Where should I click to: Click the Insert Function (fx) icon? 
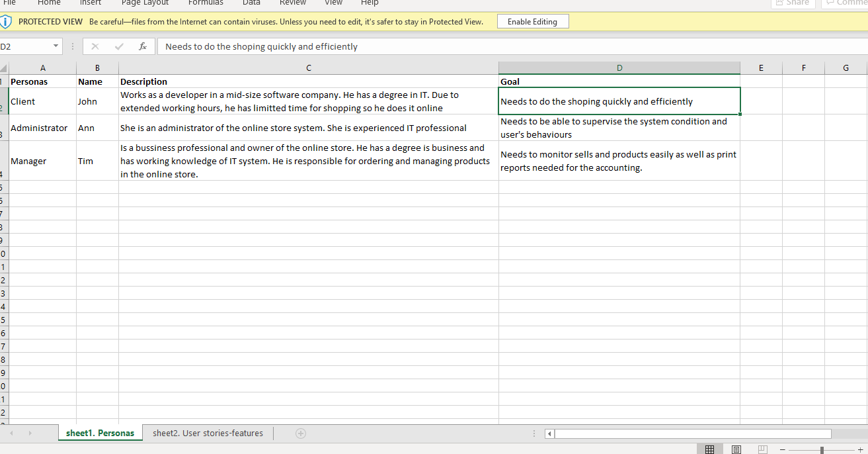pyautogui.click(x=141, y=46)
